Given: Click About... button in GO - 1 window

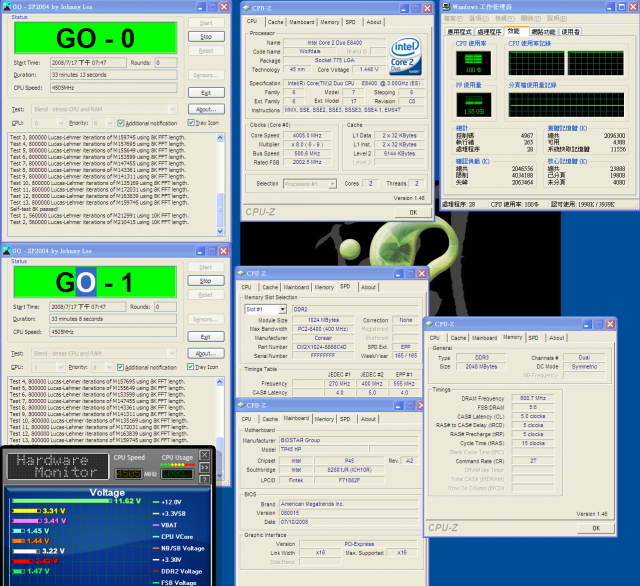Looking at the screenshot, I should pyautogui.click(x=206, y=353).
